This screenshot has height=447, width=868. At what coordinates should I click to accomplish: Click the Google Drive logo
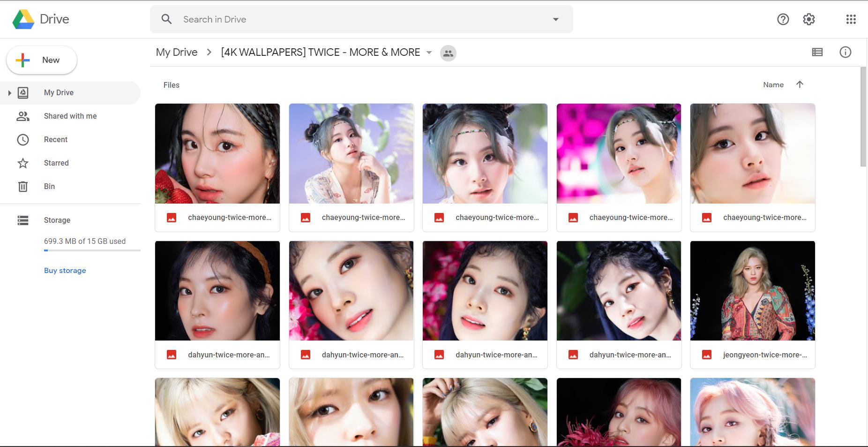(x=23, y=19)
